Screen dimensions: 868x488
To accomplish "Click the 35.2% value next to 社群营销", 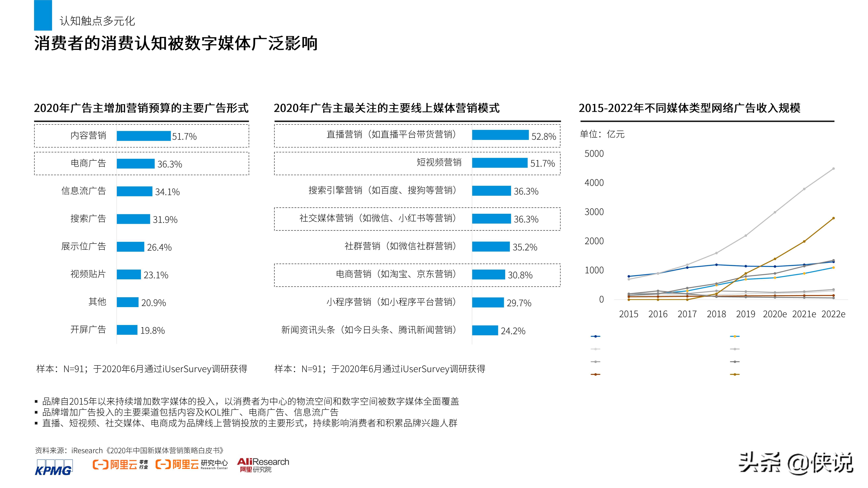I will [x=525, y=247].
